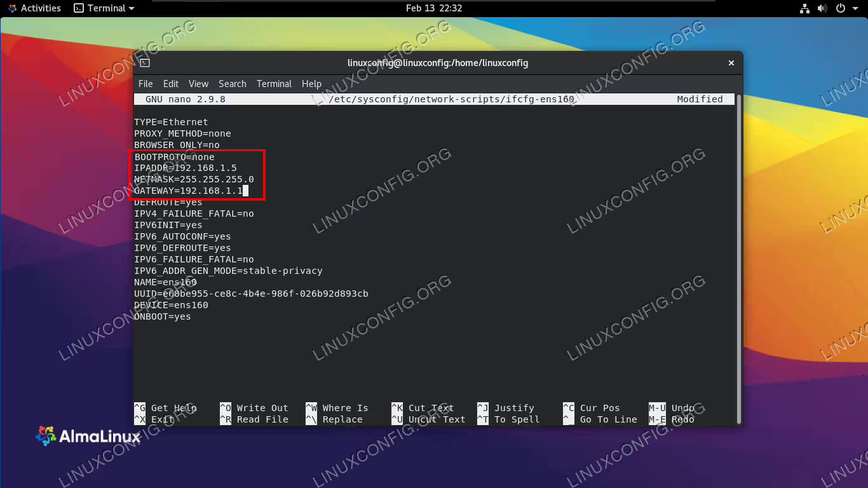
Task: Click the ^K Cut Text shortcut
Action: click(423, 408)
